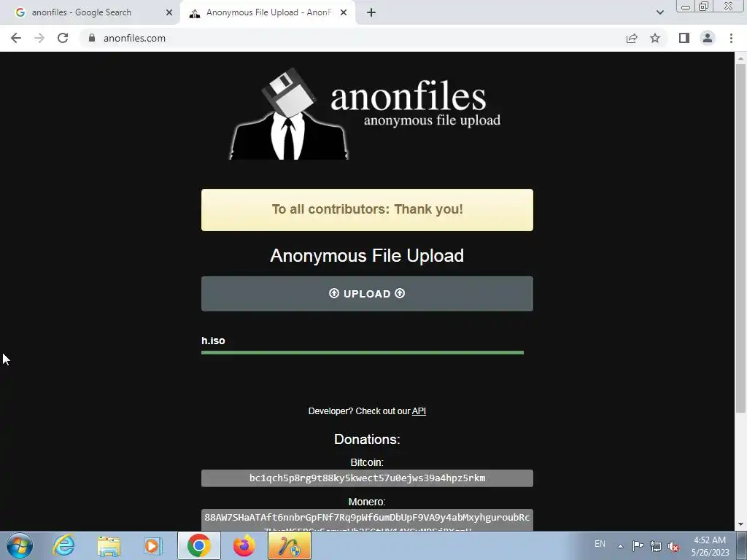747x560 pixels.
Task: Open a new browser tab
Action: click(x=371, y=13)
